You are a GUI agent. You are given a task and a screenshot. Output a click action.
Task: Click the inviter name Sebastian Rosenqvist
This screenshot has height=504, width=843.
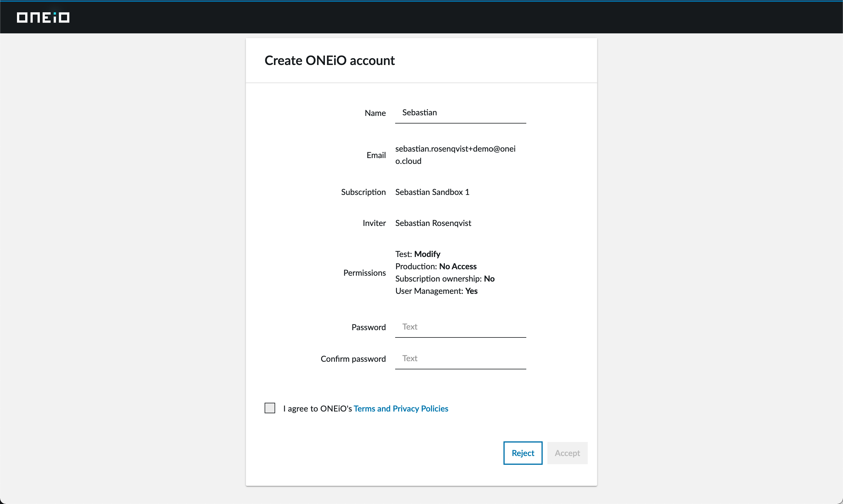pos(433,223)
